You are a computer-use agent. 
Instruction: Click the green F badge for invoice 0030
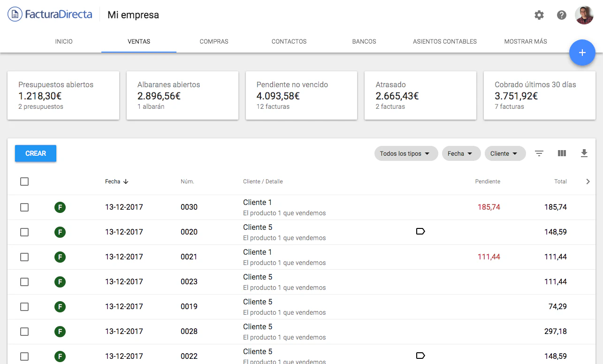pyautogui.click(x=60, y=207)
